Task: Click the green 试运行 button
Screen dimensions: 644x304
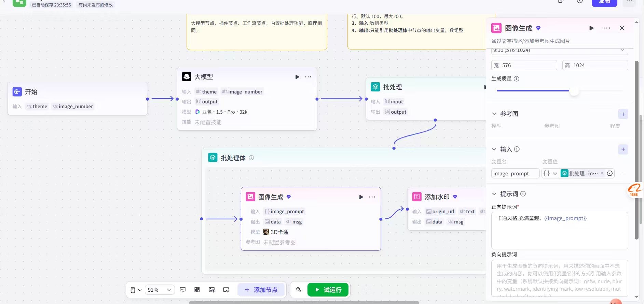Action: (x=328, y=290)
